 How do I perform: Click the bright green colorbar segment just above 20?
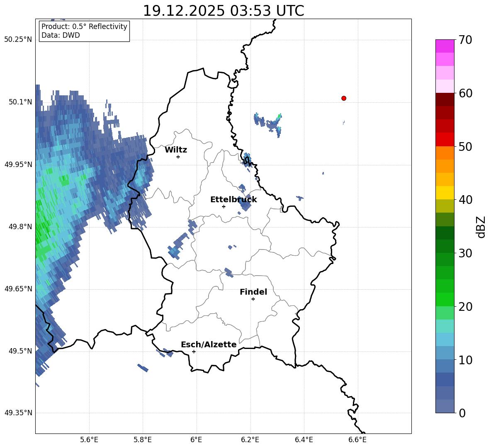click(x=445, y=299)
